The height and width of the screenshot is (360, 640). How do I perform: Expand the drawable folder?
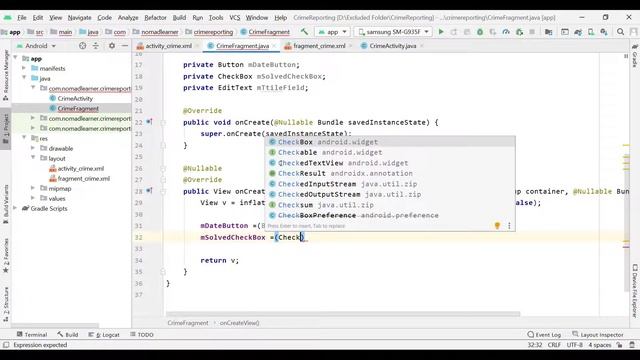coord(33,148)
